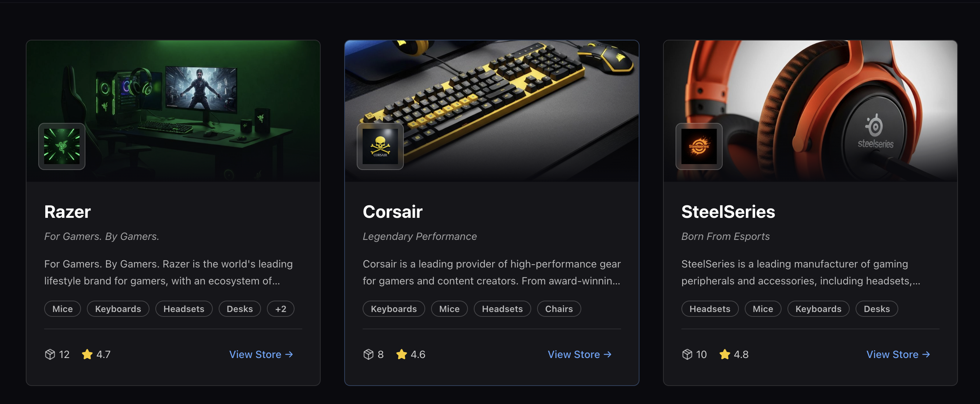The height and width of the screenshot is (404, 980).
Task: Open the Corsair store via View Store
Action: pyautogui.click(x=579, y=354)
